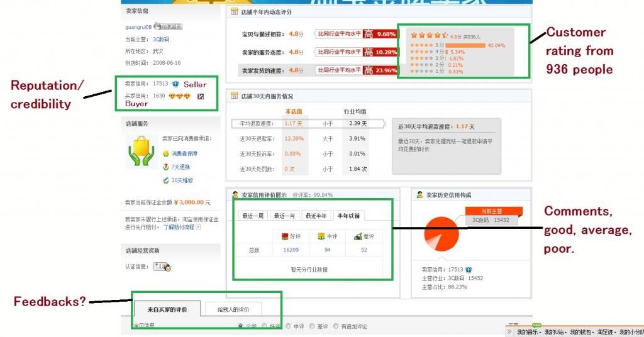This screenshot has height=337, width=644.
Task: Click the 近30天平均退款速度 1.17 天 heading
Action: [436, 126]
